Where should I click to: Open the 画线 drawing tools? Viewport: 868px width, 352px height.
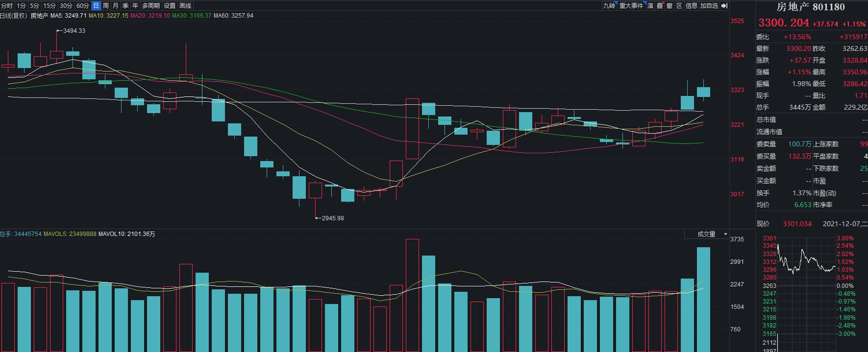point(185,6)
